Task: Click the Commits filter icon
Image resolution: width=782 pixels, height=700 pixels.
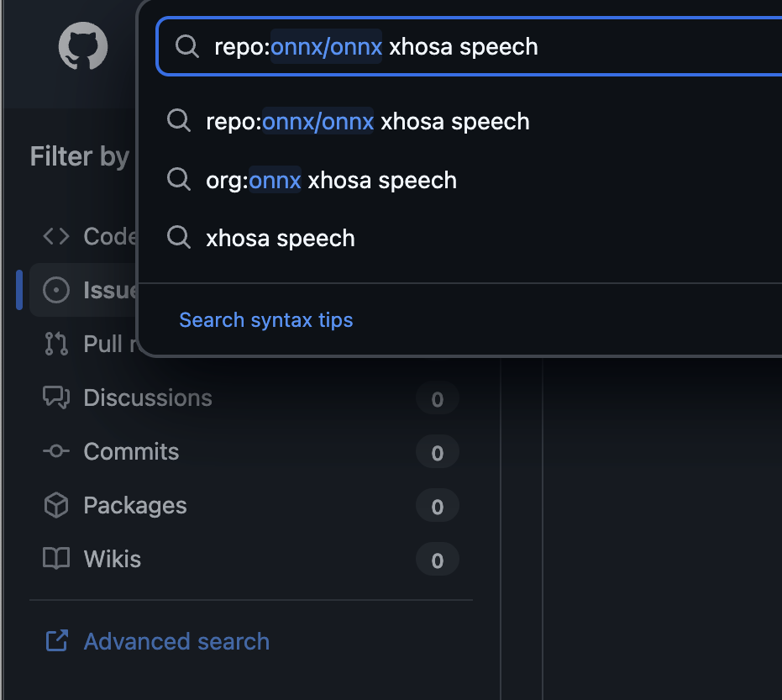Action: point(56,451)
